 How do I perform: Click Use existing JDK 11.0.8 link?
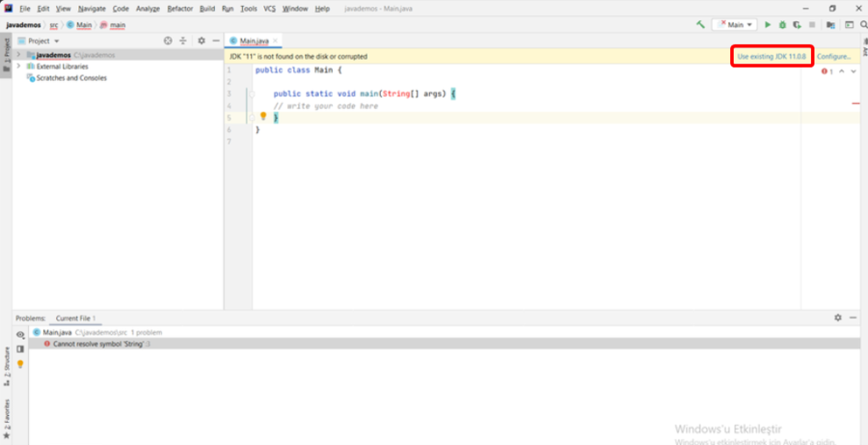pos(773,57)
